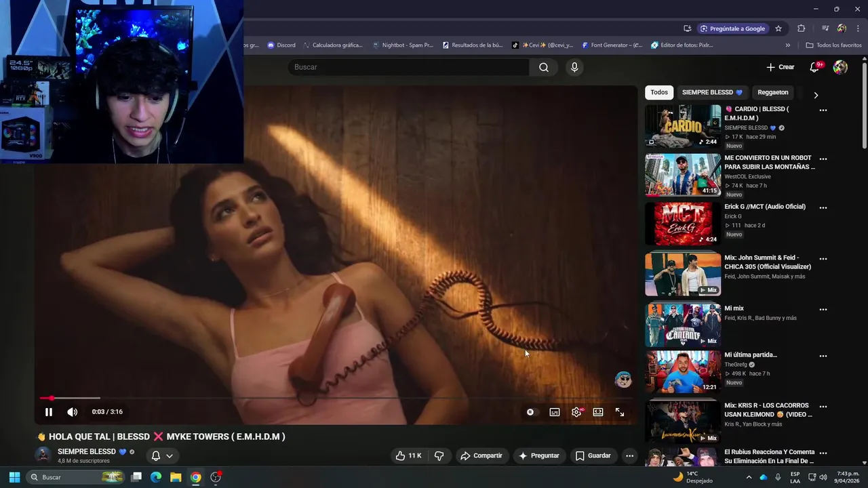
Task: Open options for Mi mix
Action: 823,309
